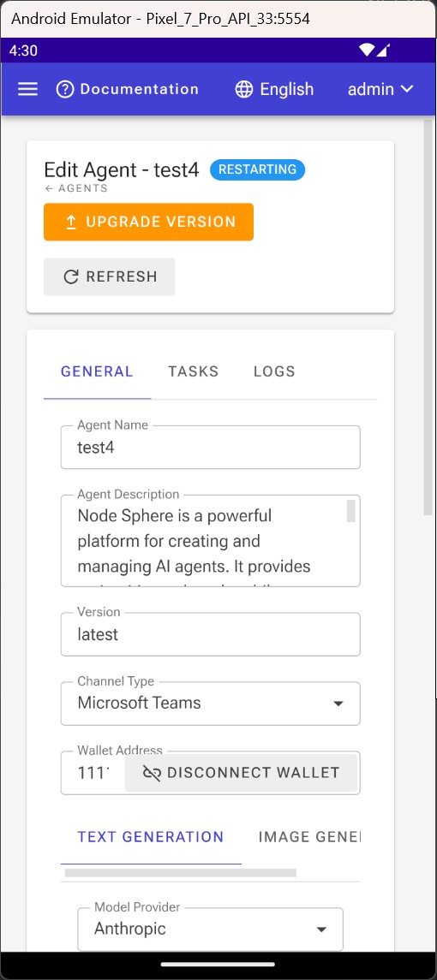This screenshot has width=437, height=980.
Task: Click the 'Edit Agent - test4' heading
Action: (122, 169)
